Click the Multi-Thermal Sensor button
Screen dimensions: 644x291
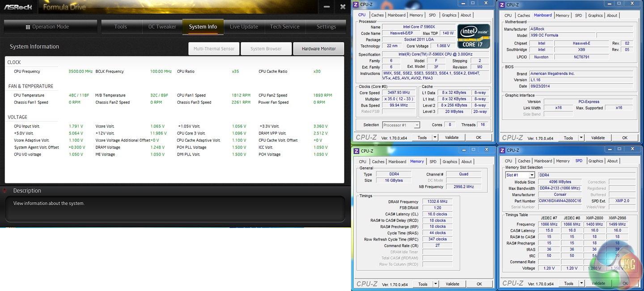pyautogui.click(x=214, y=49)
